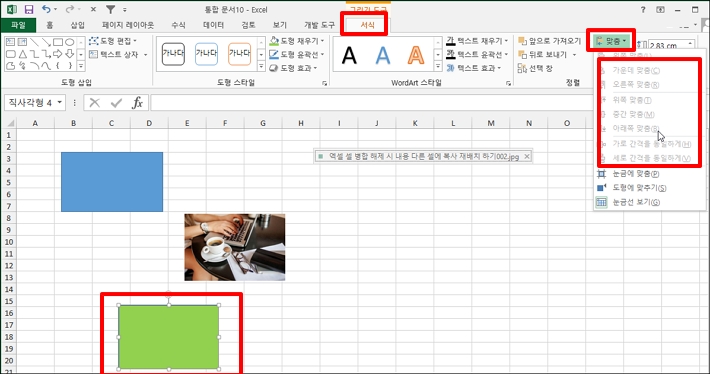Toggle 도형에 맞추기 (snap to shape) menu item

click(650, 188)
